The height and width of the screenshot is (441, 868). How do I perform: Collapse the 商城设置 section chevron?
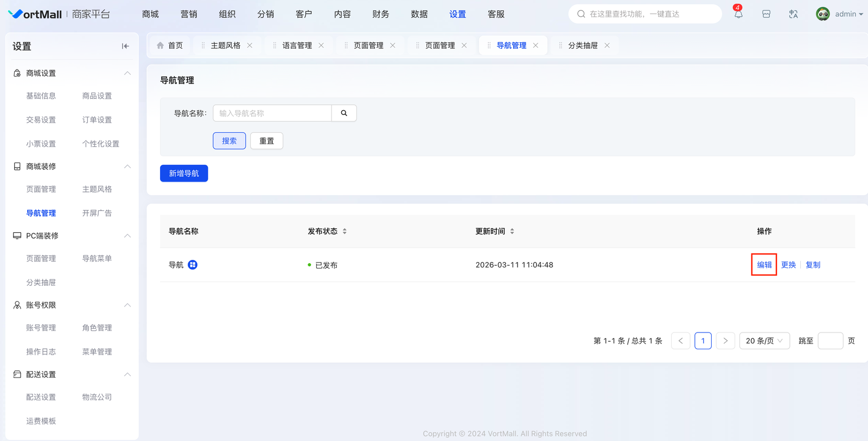coord(127,73)
